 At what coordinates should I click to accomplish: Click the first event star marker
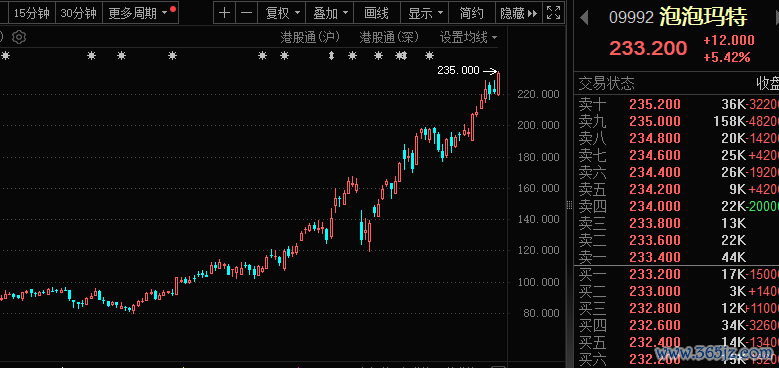coord(5,56)
